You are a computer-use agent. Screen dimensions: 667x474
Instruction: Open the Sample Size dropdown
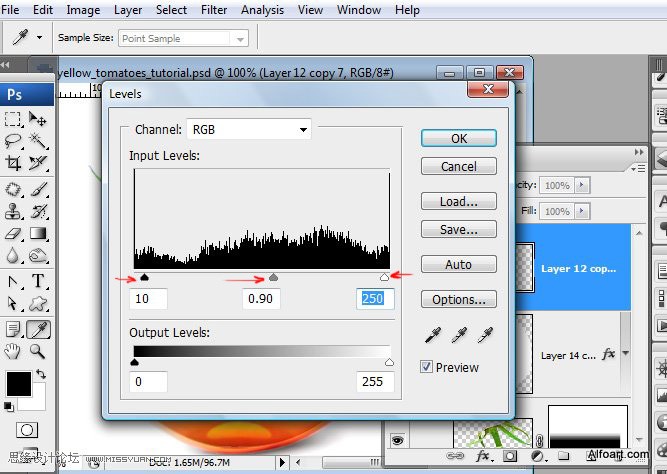[183, 39]
